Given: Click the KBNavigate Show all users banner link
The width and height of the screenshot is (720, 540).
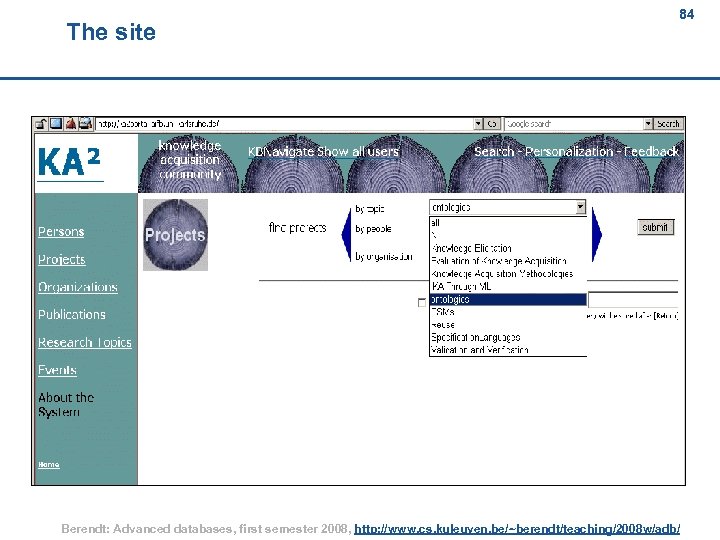Looking at the screenshot, I should point(323,152).
